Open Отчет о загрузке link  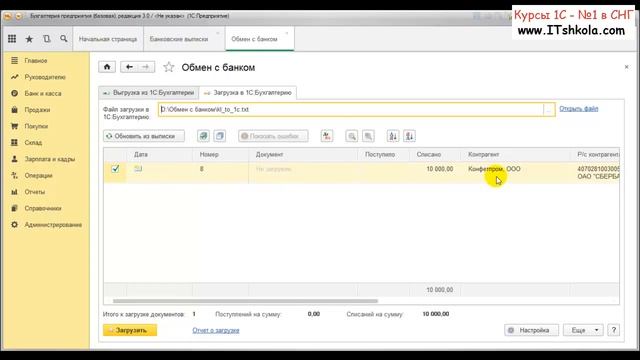216,330
